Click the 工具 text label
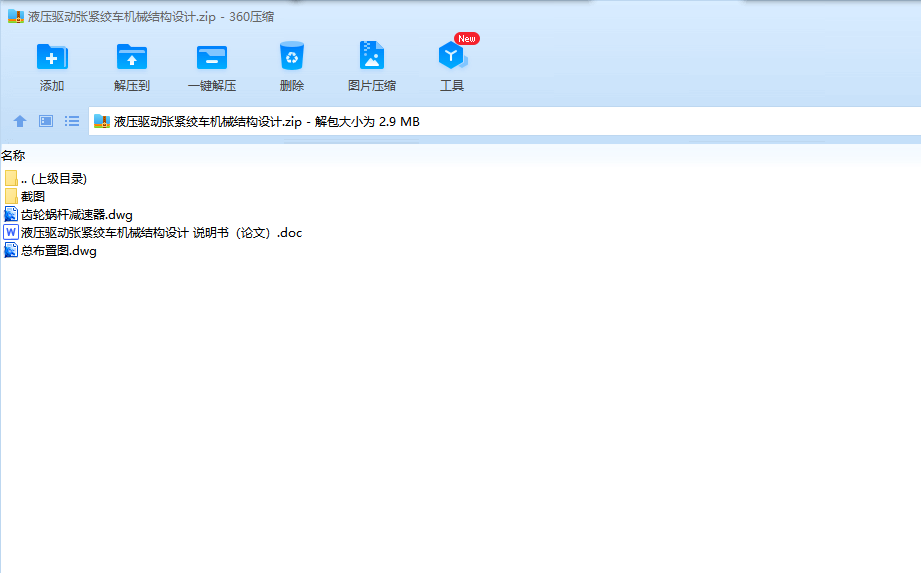This screenshot has height=573, width=921. [452, 86]
